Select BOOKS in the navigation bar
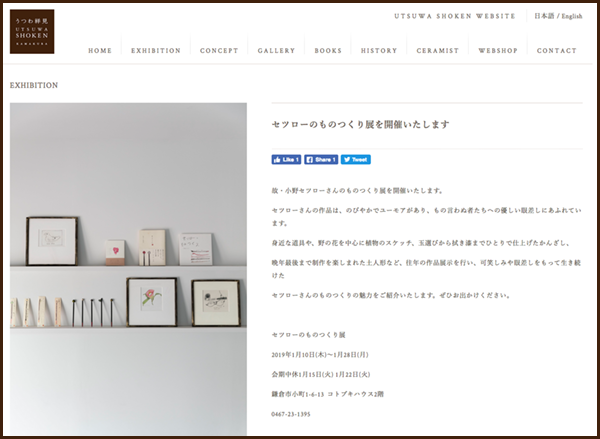600x439 pixels. [328, 51]
